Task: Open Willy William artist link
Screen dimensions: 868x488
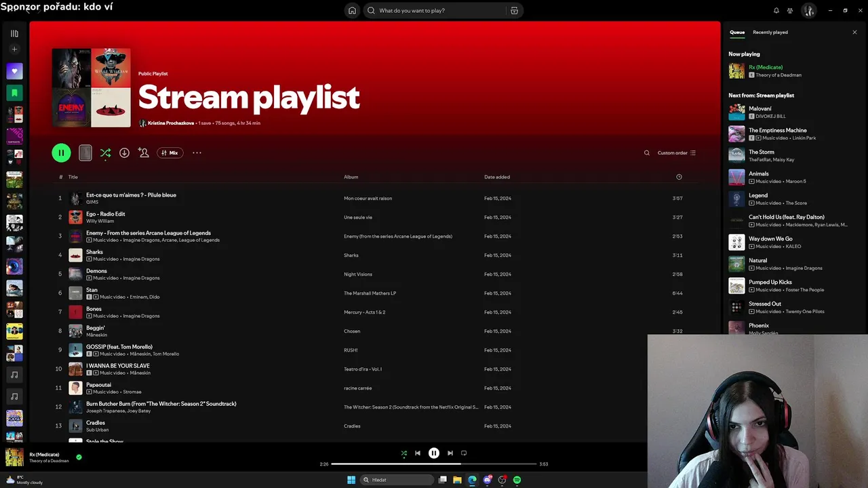Action: coord(100,221)
